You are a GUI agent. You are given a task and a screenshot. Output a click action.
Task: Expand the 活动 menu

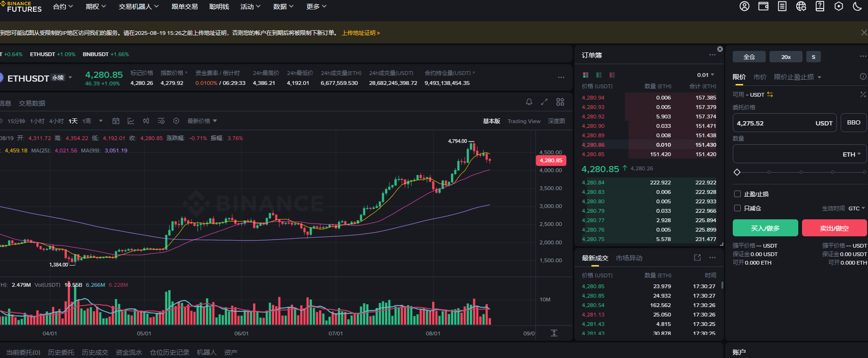[x=250, y=7]
